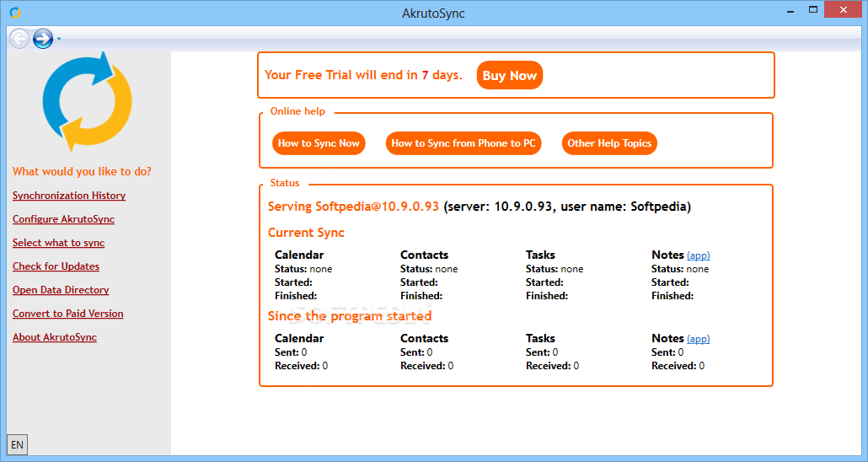This screenshot has height=462, width=868.
Task: Click the Notes app link under Since the program started
Action: tap(698, 338)
